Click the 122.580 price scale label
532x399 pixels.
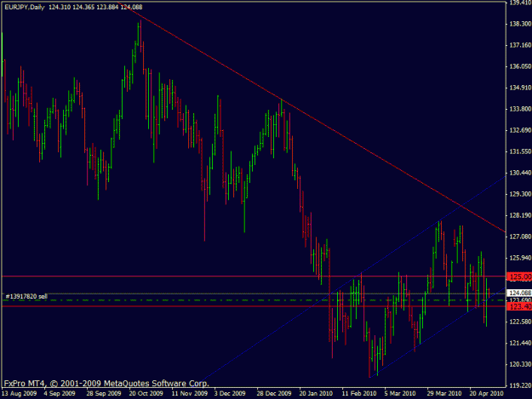point(520,322)
